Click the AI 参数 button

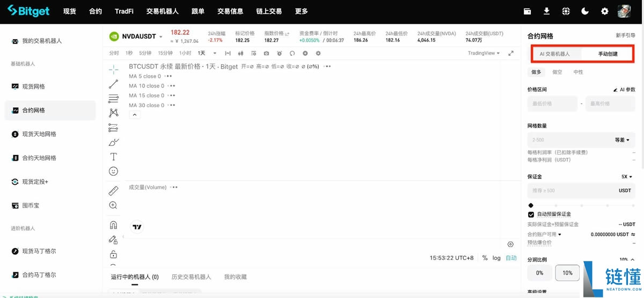pos(624,90)
